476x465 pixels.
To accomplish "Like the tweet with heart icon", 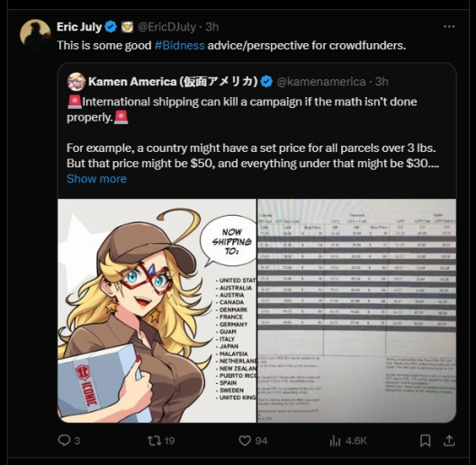I will 245,441.
